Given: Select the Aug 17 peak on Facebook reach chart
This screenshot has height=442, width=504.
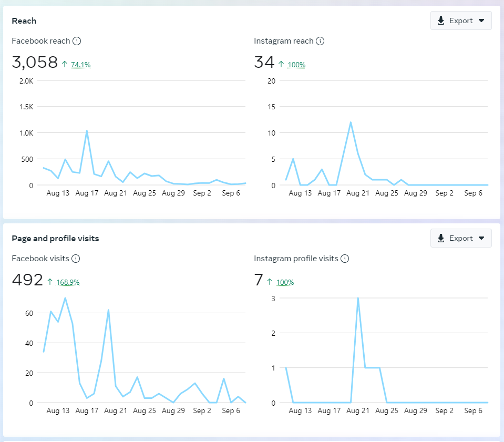Looking at the screenshot, I should (x=87, y=131).
